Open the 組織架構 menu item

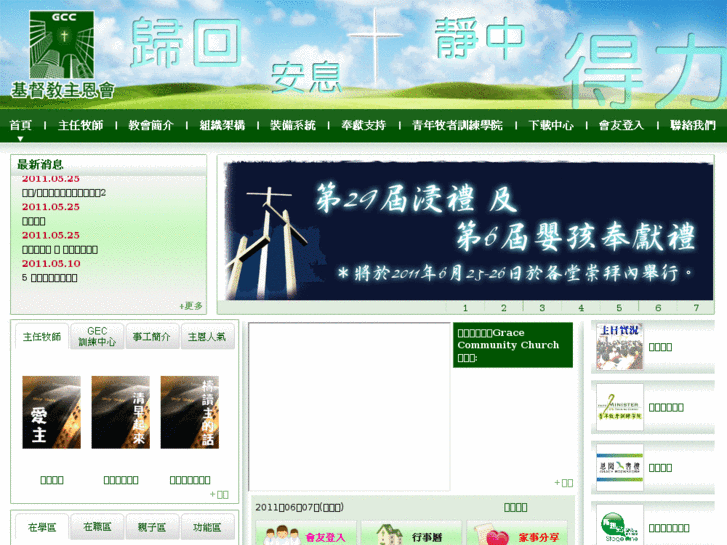[222, 125]
